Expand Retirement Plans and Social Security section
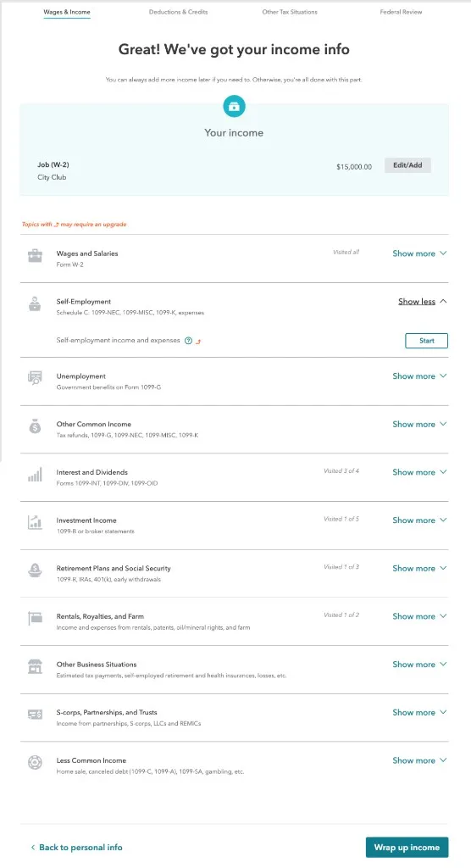This screenshot has width=471, height=868. pyautogui.click(x=419, y=568)
